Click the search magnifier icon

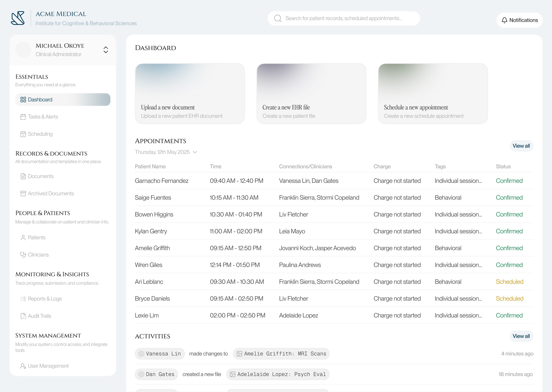click(x=278, y=18)
